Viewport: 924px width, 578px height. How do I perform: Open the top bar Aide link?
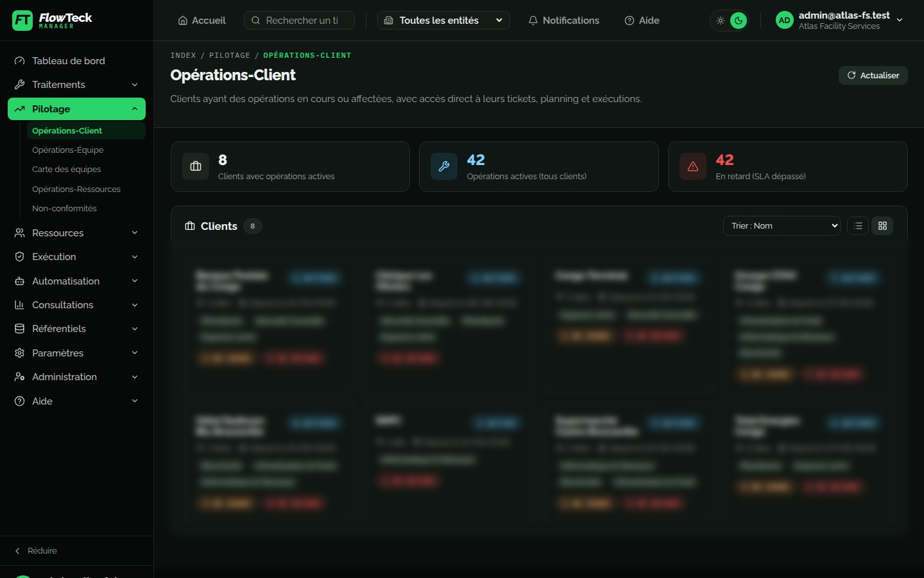pyautogui.click(x=642, y=21)
